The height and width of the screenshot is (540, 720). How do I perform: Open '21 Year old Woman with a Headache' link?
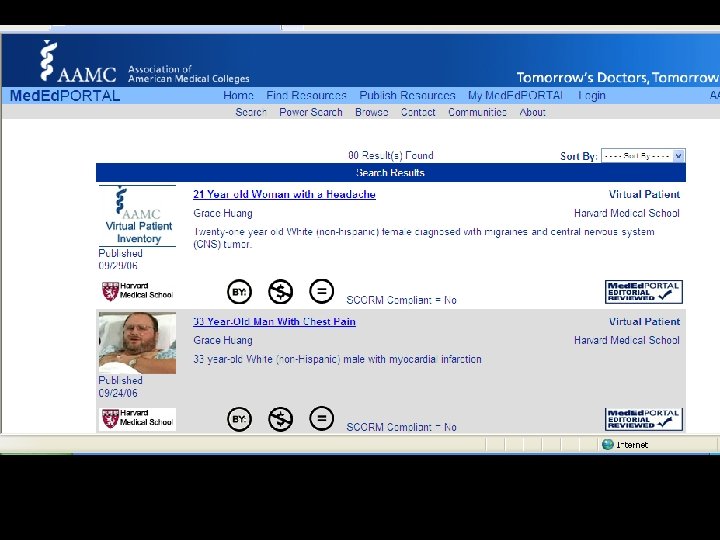tap(284, 194)
